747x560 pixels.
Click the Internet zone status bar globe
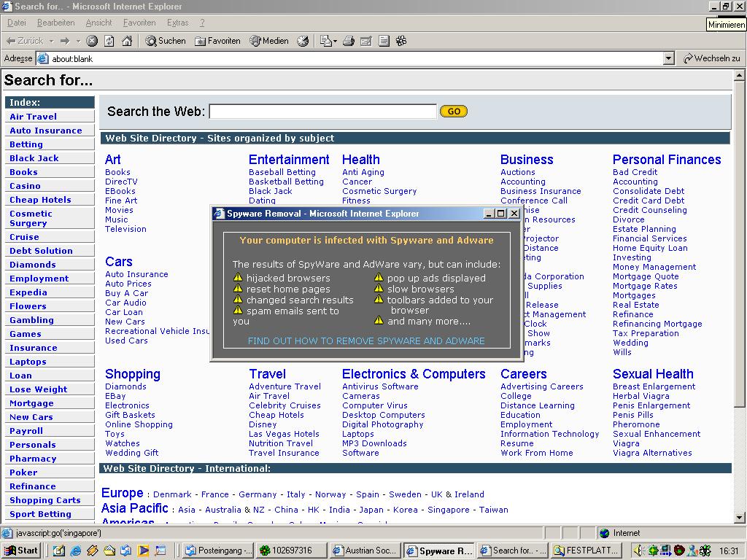point(605,533)
